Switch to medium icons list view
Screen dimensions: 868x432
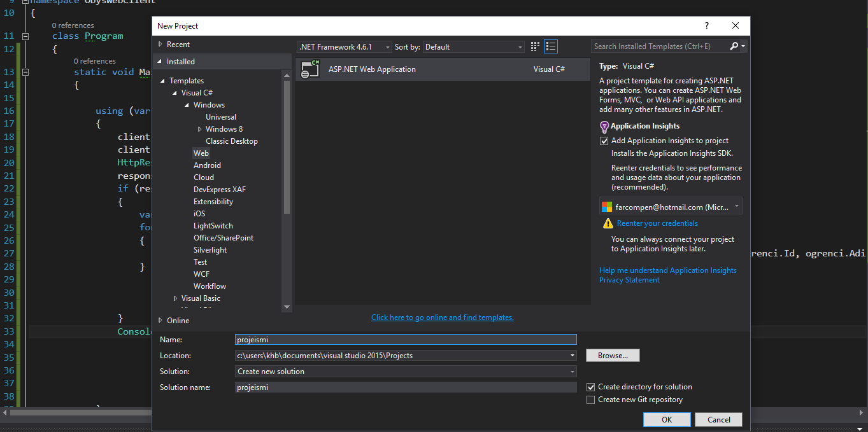[551, 46]
